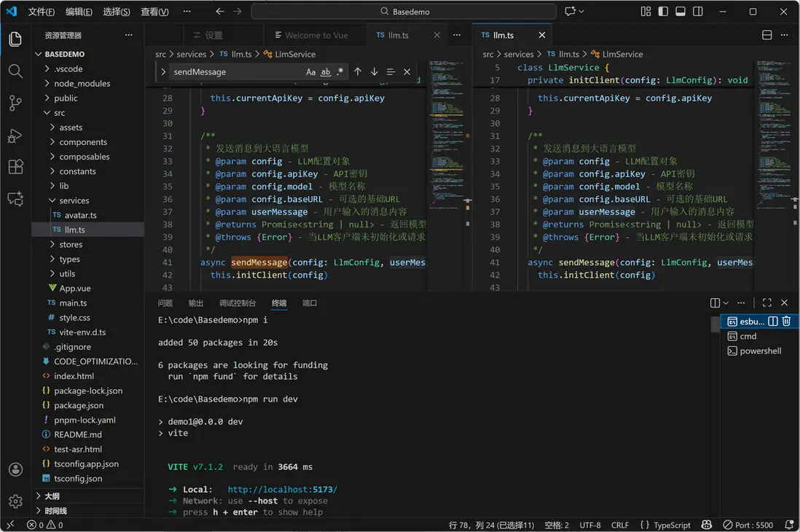Image resolution: width=800 pixels, height=532 pixels.
Task: Open Manage settings gear icon
Action: click(15, 501)
